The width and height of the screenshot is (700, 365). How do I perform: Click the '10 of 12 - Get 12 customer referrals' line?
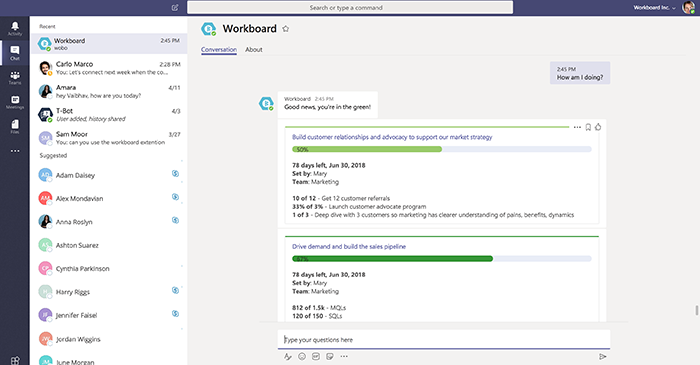[341, 198]
